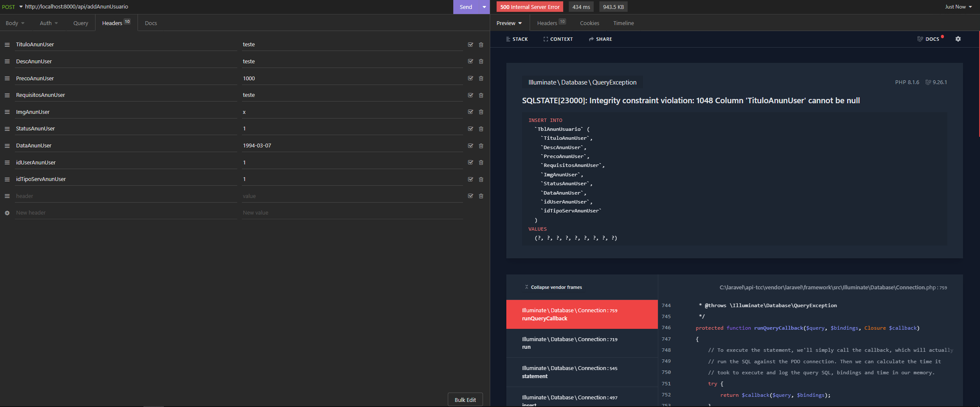This screenshot has width=980, height=407.
Task: Toggle the DescAnunUser header checkbox
Action: point(470,61)
